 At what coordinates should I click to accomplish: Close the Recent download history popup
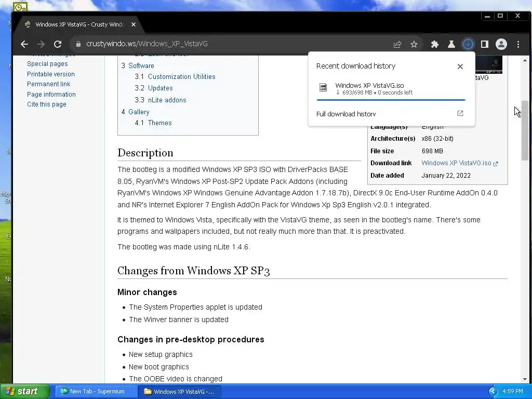pyautogui.click(x=460, y=66)
